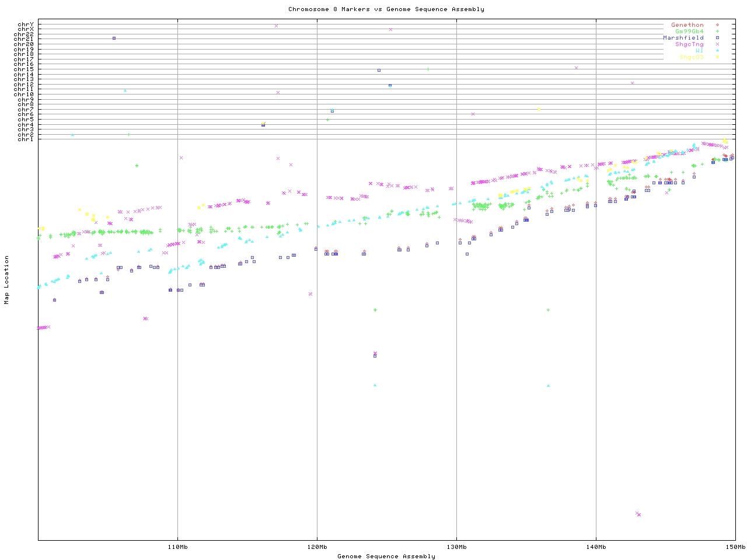Click the WI cyan triangle legend marker

click(x=717, y=51)
